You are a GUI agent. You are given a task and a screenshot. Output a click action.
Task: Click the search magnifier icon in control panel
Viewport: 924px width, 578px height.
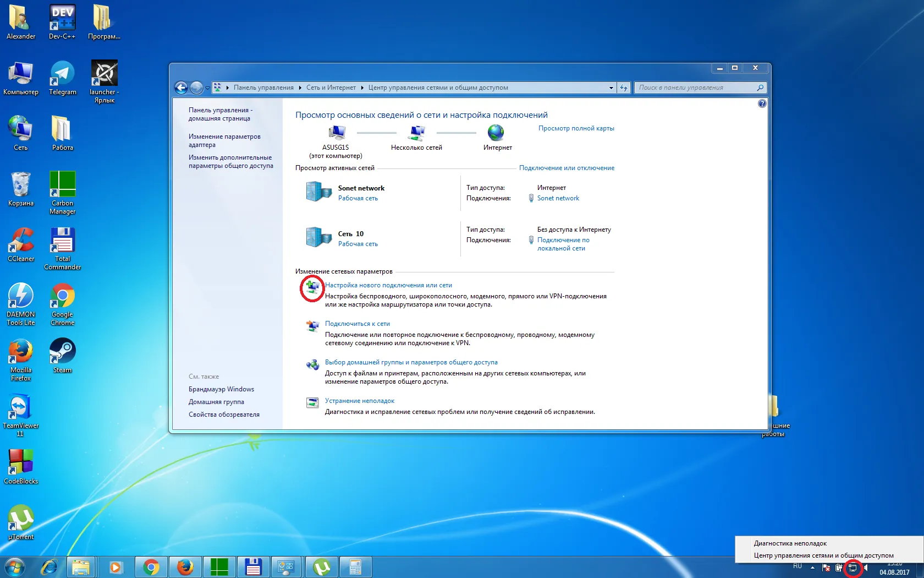click(760, 88)
